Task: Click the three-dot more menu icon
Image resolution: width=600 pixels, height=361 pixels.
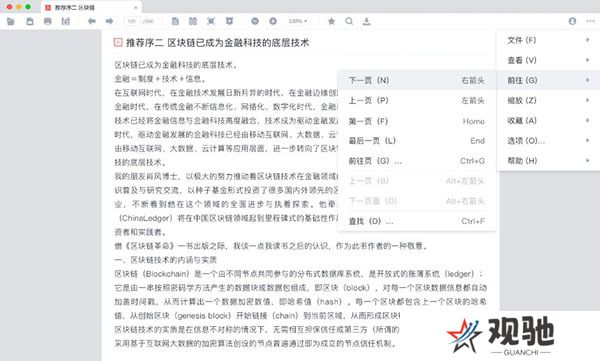Action: [590, 21]
